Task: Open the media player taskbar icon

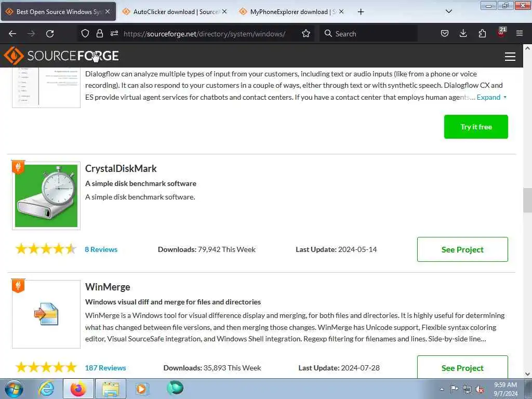Action: [142, 389]
